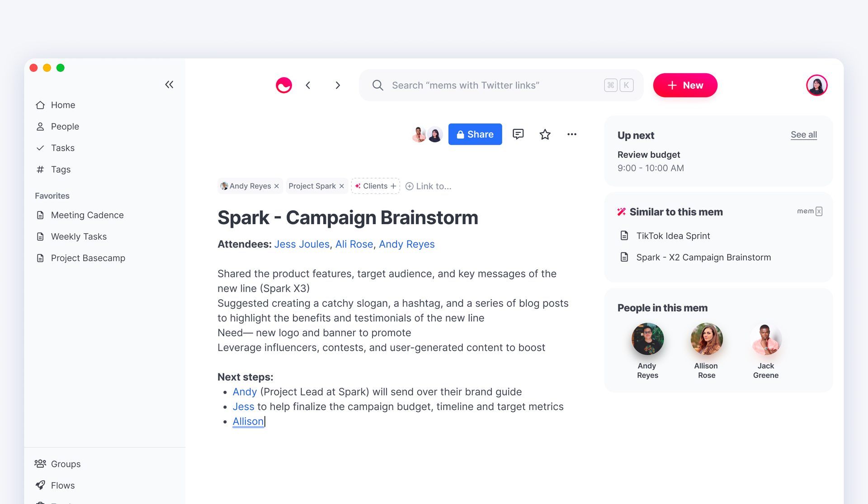Open Jess Joules attendee profile link
868x504 pixels.
(x=301, y=244)
